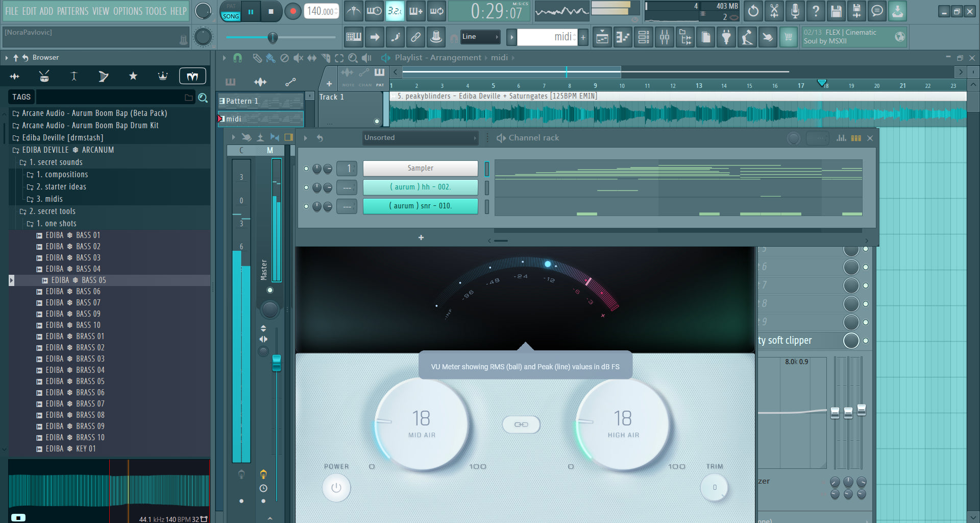Click the main volume slider
Image resolution: width=980 pixels, height=523 pixels.
273,37
